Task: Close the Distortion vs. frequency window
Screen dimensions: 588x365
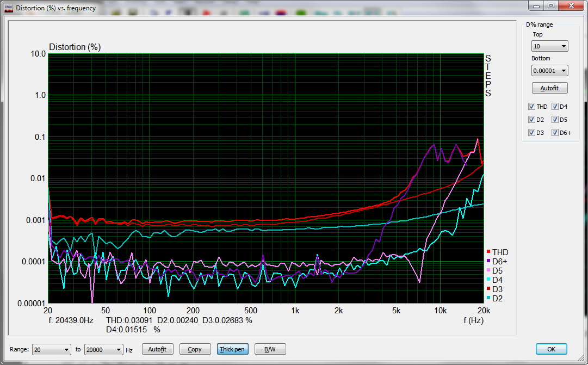Action: tap(571, 5)
